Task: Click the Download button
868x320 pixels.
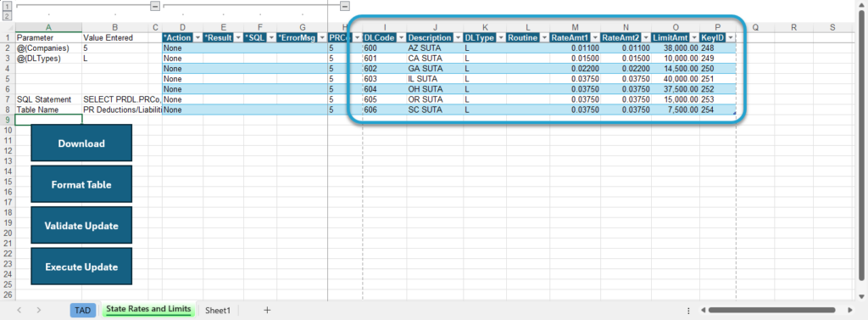Action: coord(81,143)
